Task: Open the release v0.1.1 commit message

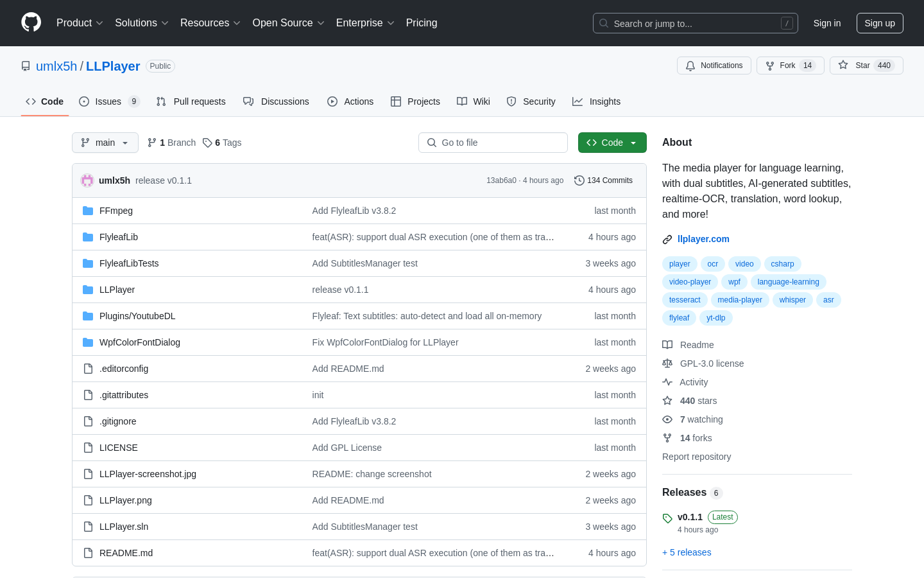Action: click(164, 180)
